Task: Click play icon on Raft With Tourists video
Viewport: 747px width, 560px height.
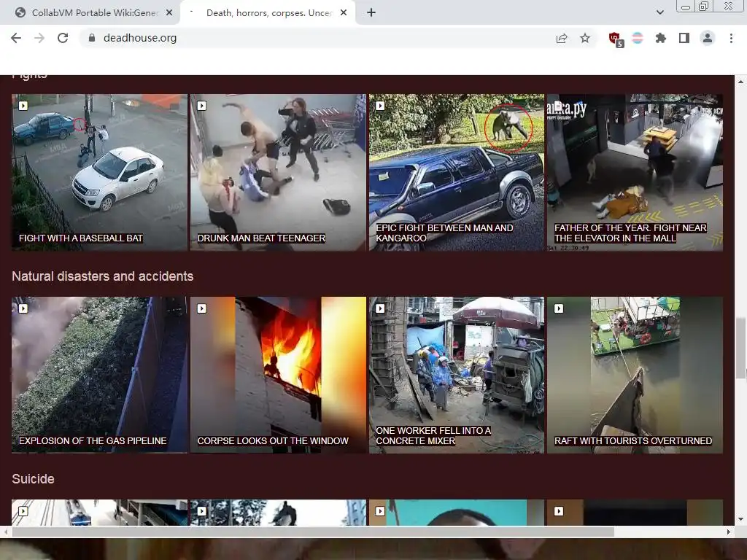Action: coord(558,308)
